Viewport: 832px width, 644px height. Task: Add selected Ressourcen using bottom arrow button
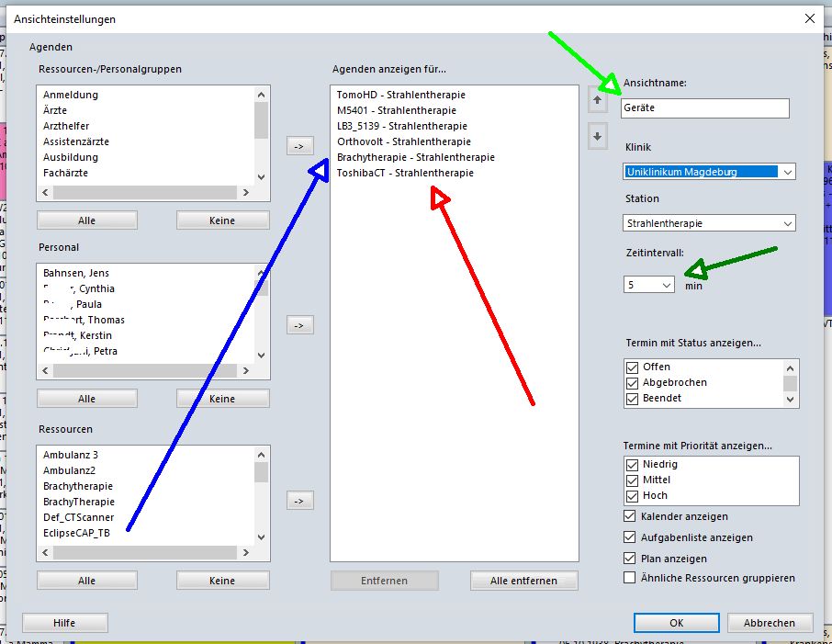298,501
